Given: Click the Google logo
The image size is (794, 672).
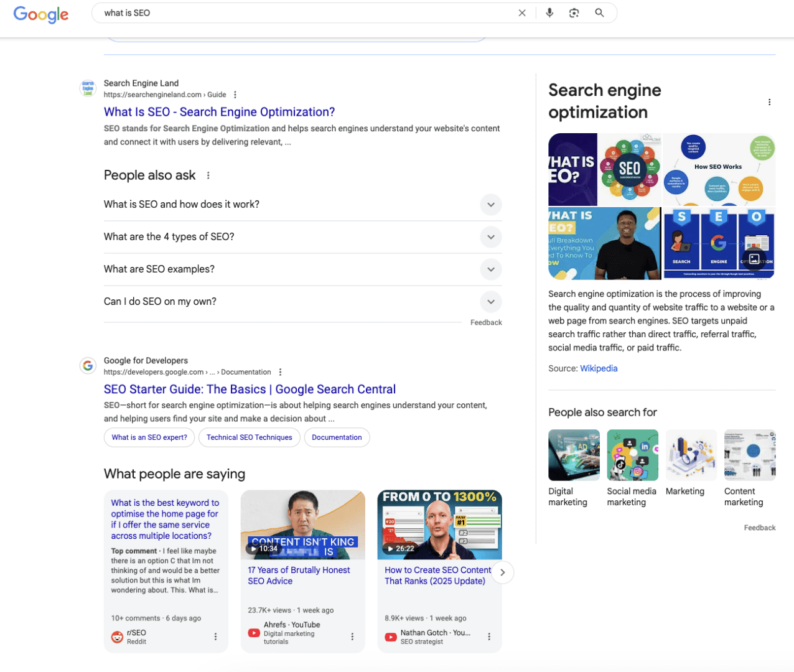Looking at the screenshot, I should [41, 14].
